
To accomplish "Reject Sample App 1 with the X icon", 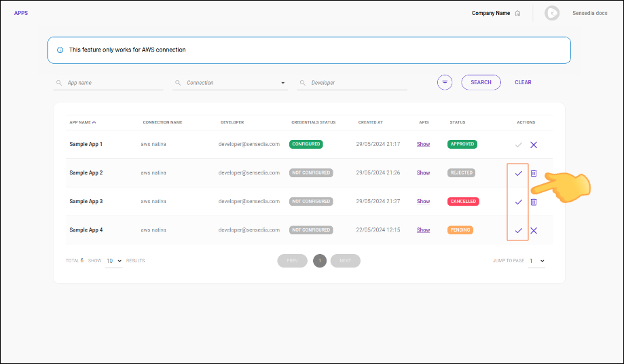I will [534, 145].
